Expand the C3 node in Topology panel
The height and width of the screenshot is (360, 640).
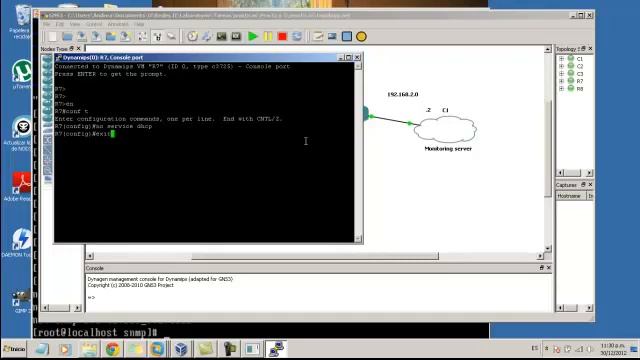click(562, 73)
